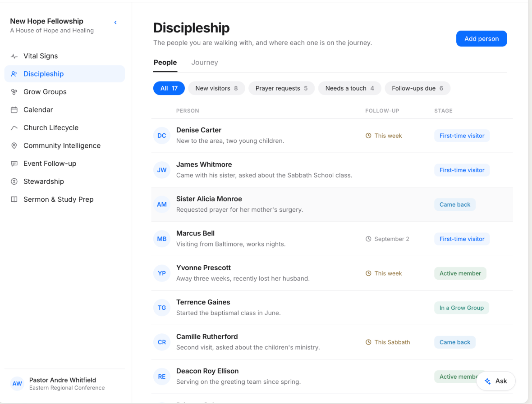The width and height of the screenshot is (532, 404).
Task: Open Sermon & Study Prep label
Action: pos(58,200)
